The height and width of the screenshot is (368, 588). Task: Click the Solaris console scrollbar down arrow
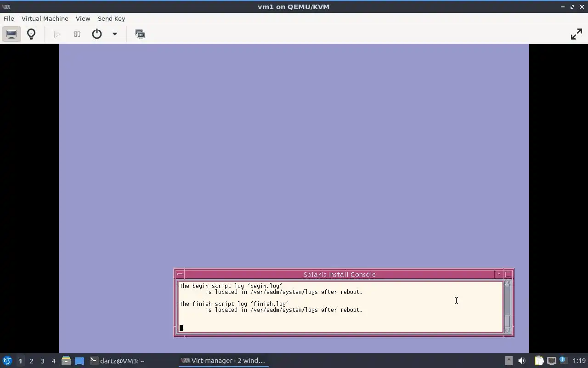508,330
